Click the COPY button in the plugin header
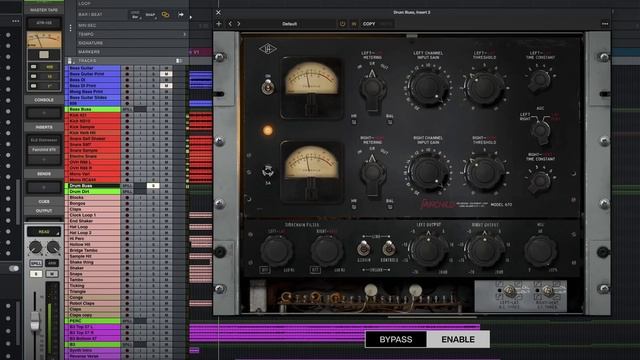 click(x=369, y=24)
